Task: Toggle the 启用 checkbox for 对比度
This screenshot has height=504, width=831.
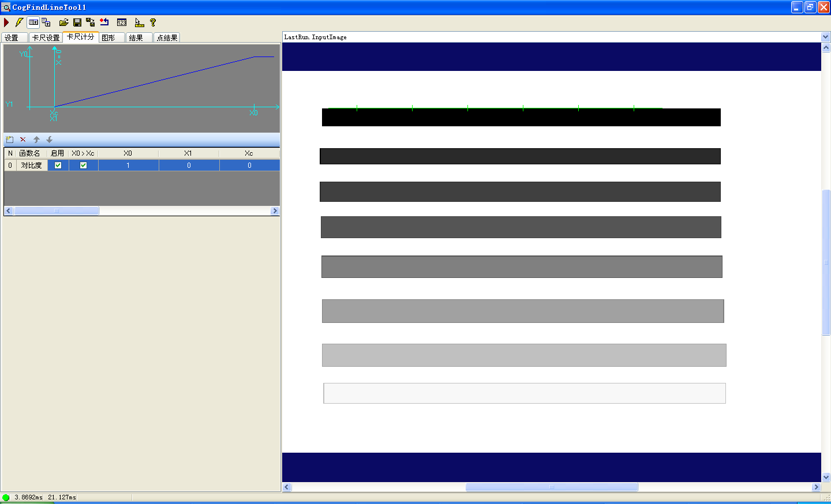Action: [x=58, y=166]
